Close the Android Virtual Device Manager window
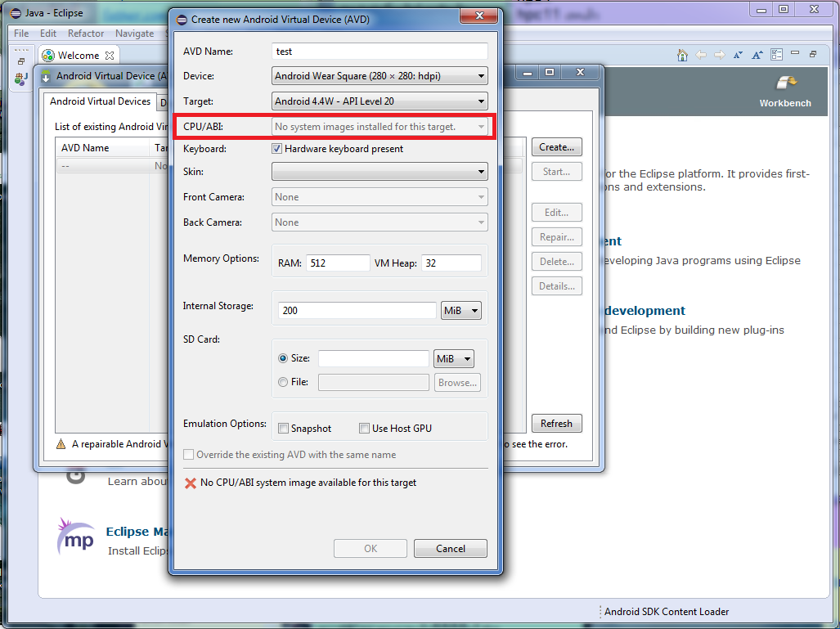Viewport: 840px width, 629px height. pos(580,72)
